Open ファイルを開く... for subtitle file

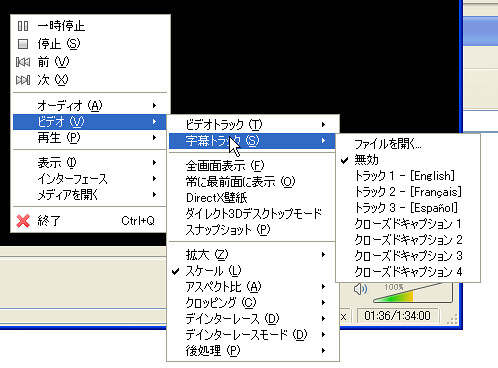point(408,144)
